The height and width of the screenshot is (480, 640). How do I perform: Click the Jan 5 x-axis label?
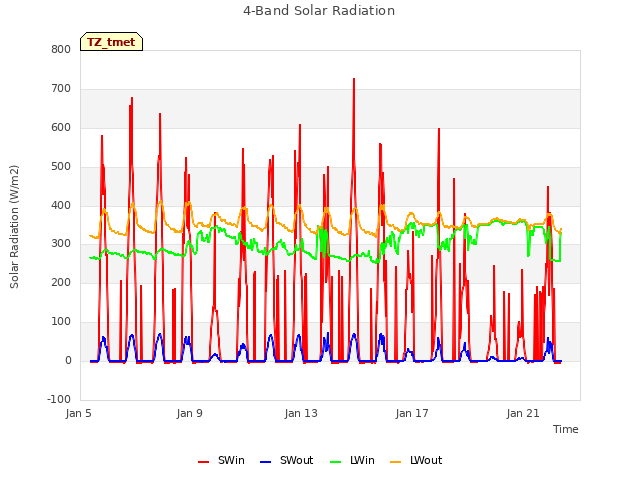(78, 413)
